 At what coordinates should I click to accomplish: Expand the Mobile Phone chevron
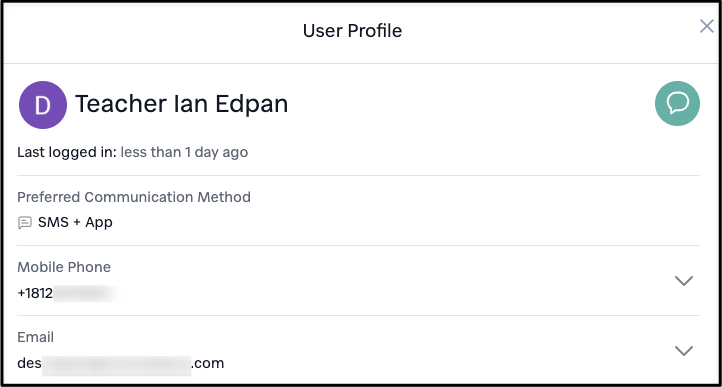point(684,281)
